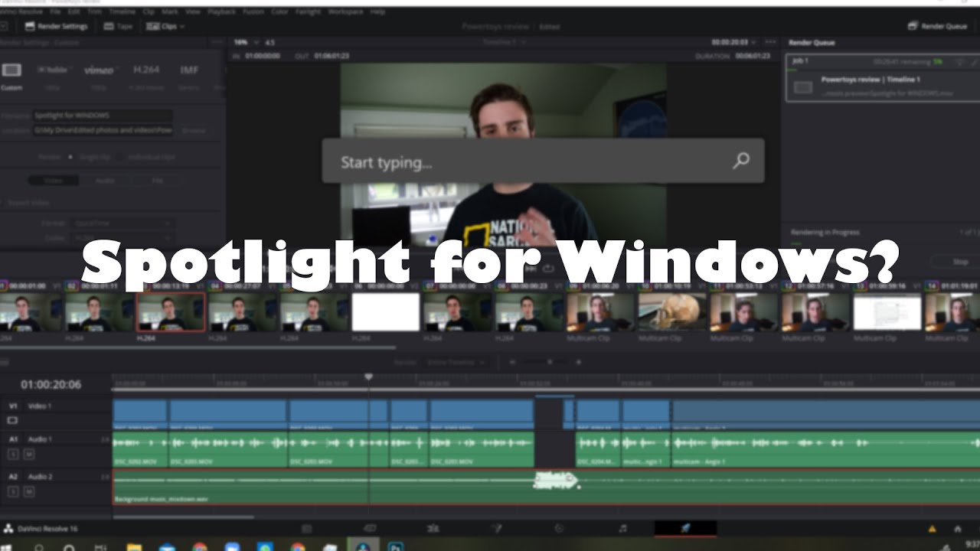Select the Individual clips render radio button
The width and height of the screenshot is (980, 551).
[x=119, y=157]
